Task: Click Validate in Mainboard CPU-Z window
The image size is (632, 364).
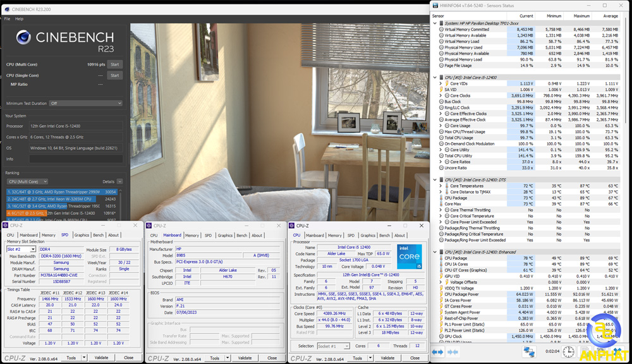Action: coord(245,358)
